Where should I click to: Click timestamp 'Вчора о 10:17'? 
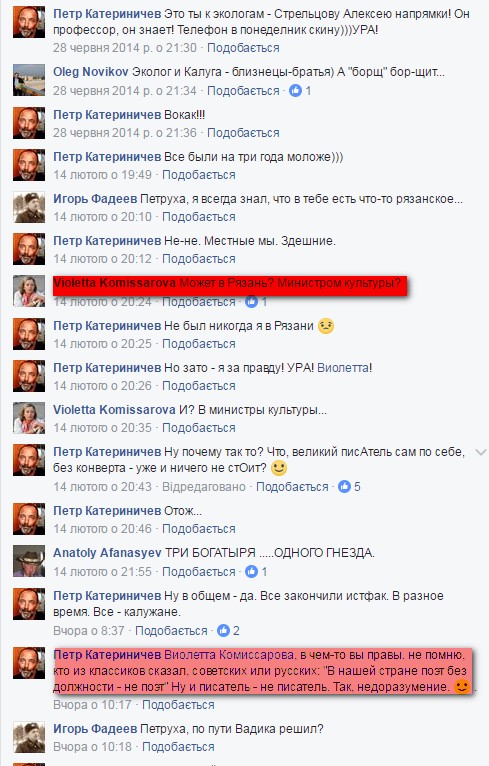(92, 705)
